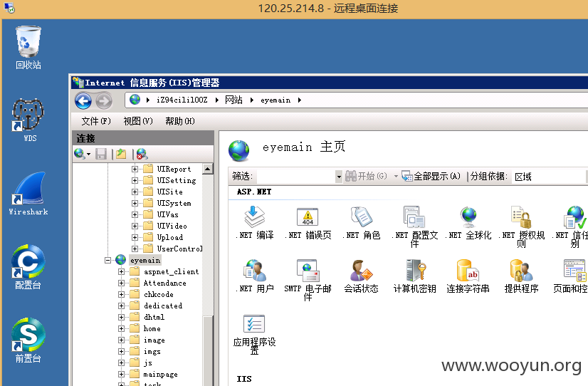Select the eyemain site in tree
The width and height of the screenshot is (588, 386).
145,260
